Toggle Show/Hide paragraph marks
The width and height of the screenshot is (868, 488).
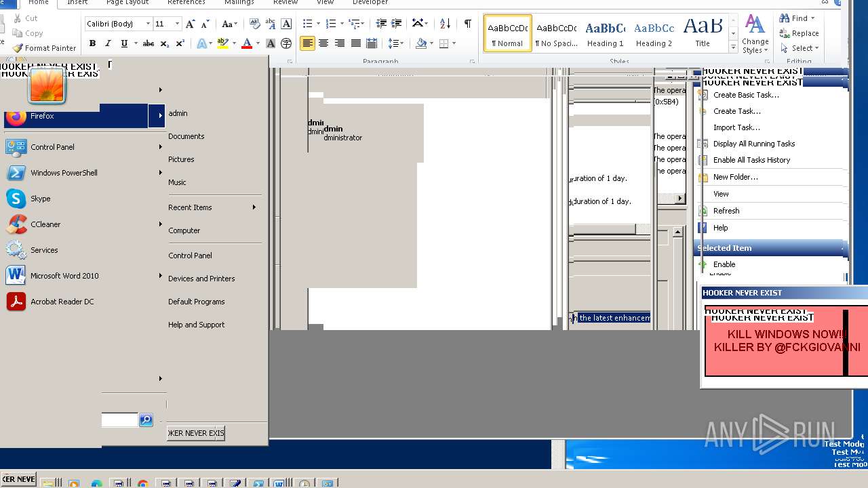pyautogui.click(x=467, y=24)
